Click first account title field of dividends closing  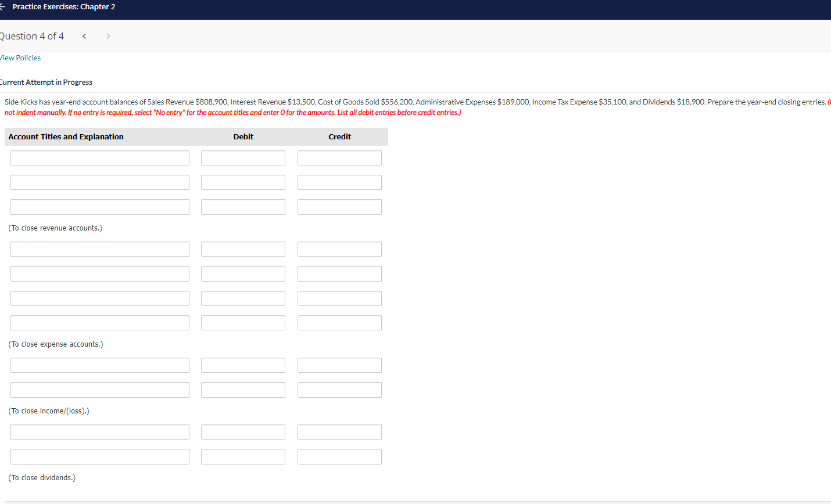click(100, 432)
